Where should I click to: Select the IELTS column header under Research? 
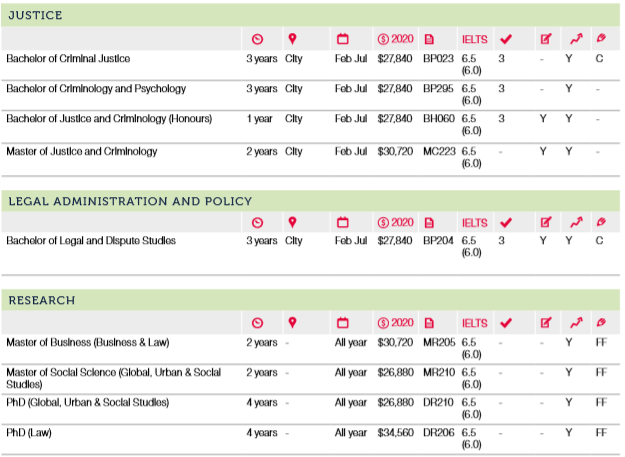click(x=474, y=323)
